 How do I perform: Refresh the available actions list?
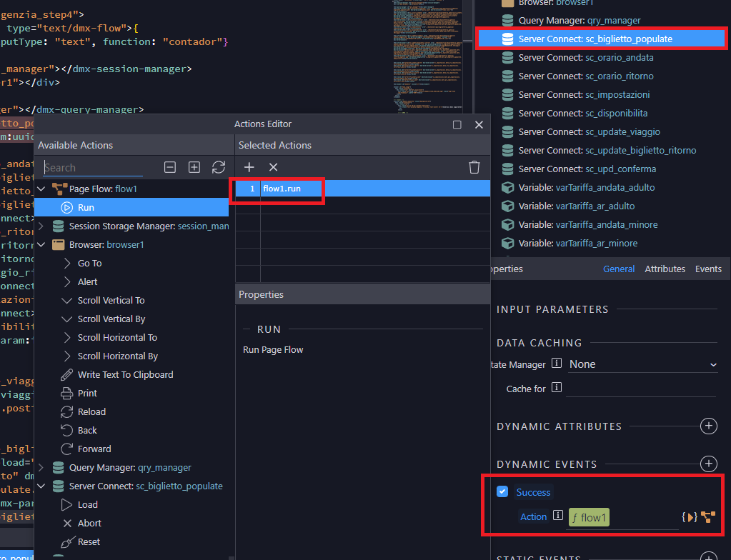point(219,167)
